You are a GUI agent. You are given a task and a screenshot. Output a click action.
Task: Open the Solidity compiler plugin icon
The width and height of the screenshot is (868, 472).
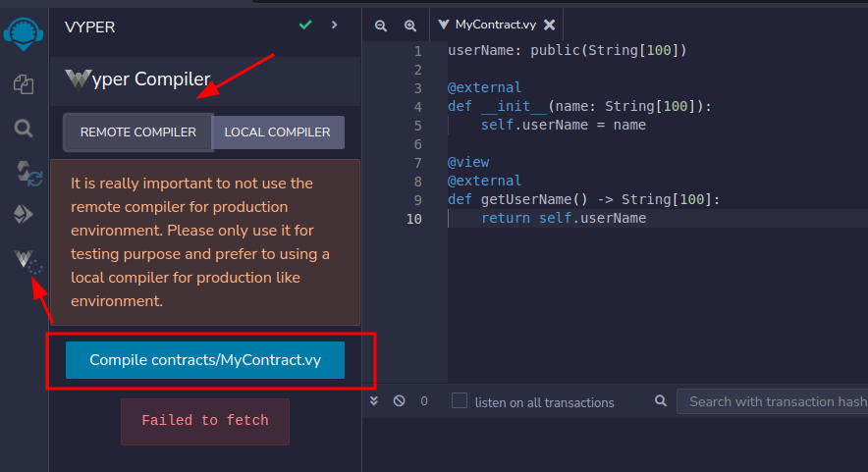24,173
